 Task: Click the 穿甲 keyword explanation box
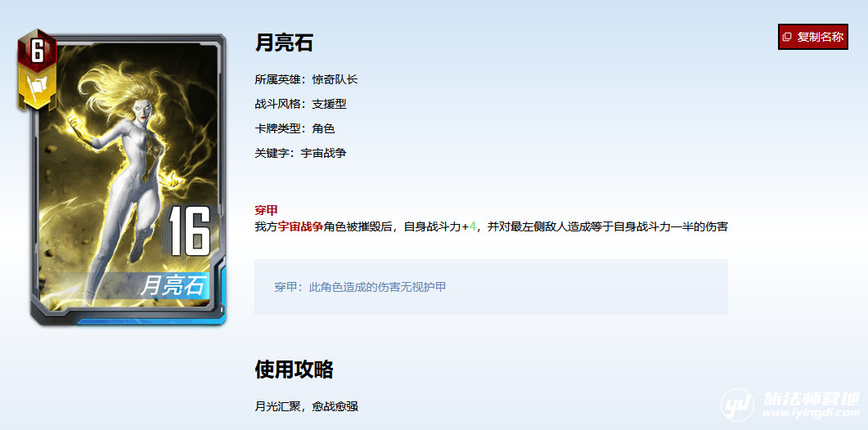491,287
